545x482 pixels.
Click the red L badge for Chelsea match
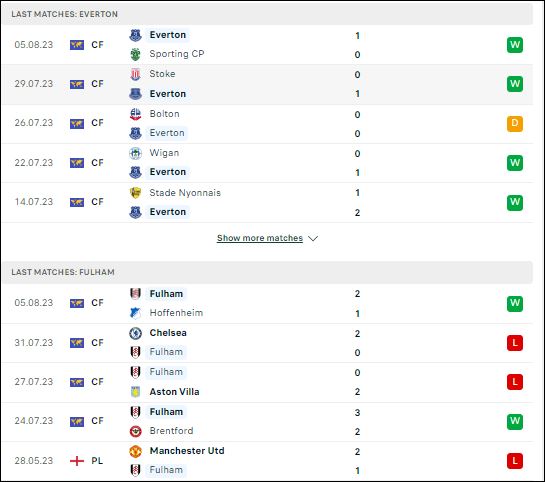coord(515,343)
